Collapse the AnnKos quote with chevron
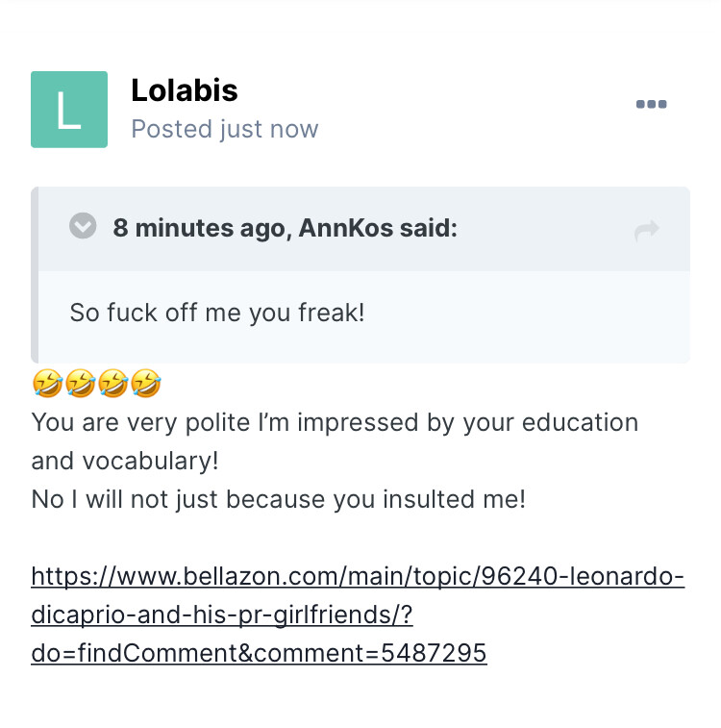Image resolution: width=721 pixels, height=728 pixels. tap(84, 227)
